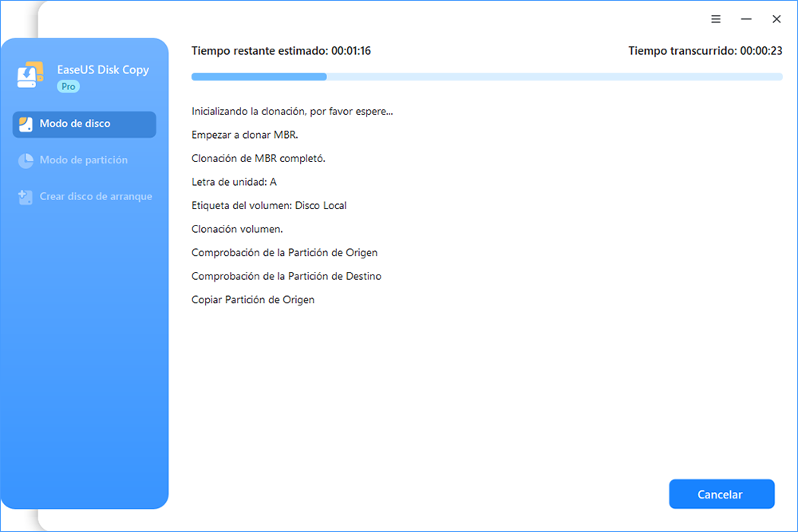Click the Tiempo transcurrido text

click(x=705, y=51)
